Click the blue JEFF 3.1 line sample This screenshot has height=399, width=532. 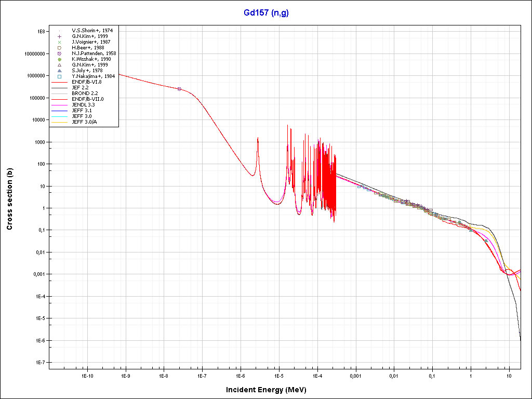pos(60,110)
